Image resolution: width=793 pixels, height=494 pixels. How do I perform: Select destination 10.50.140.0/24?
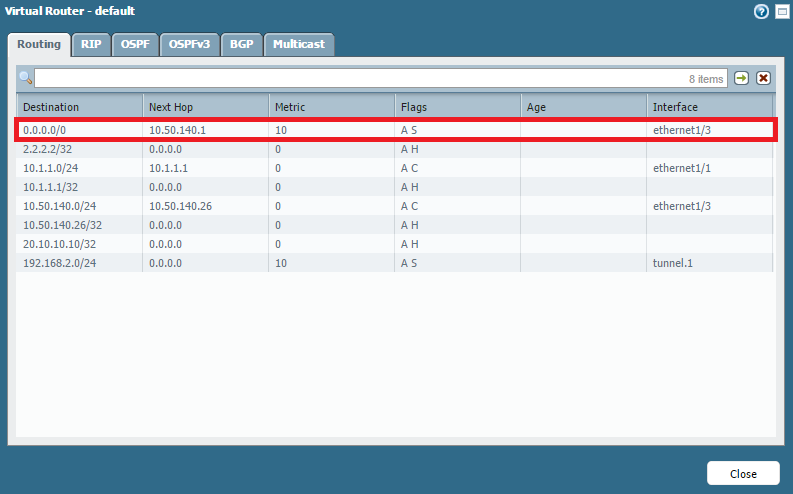click(60, 206)
